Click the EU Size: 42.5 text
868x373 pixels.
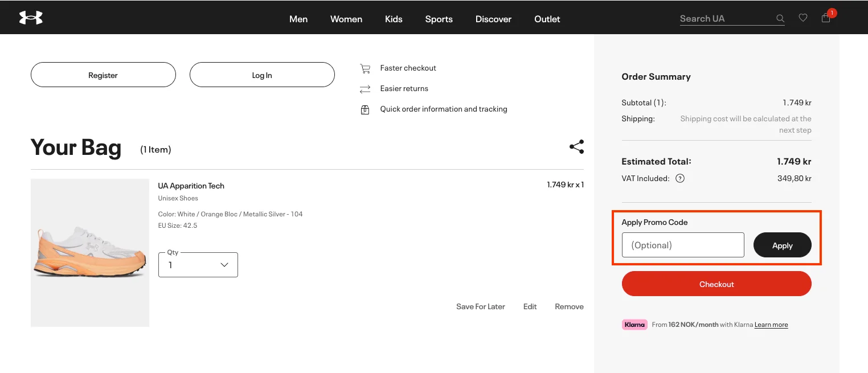178,226
